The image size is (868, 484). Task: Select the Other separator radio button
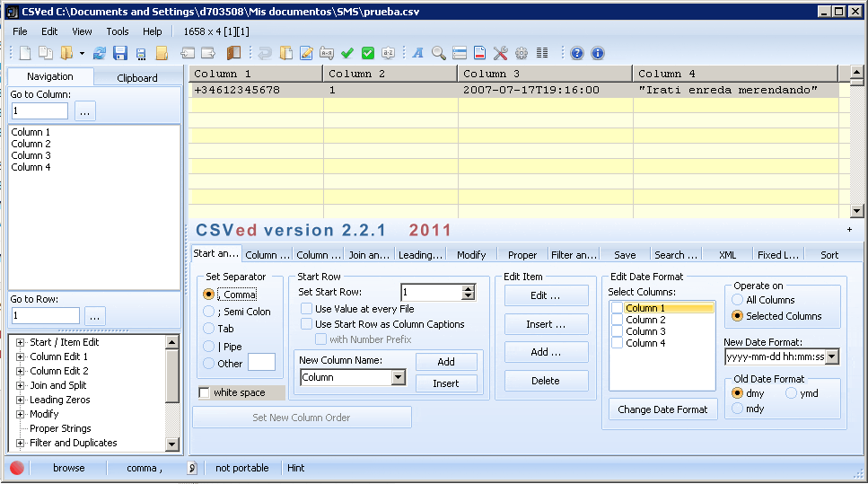208,364
